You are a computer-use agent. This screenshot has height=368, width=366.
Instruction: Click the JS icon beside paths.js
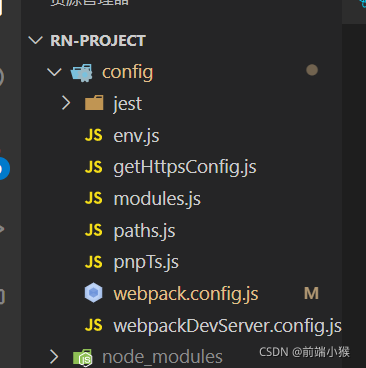94,230
